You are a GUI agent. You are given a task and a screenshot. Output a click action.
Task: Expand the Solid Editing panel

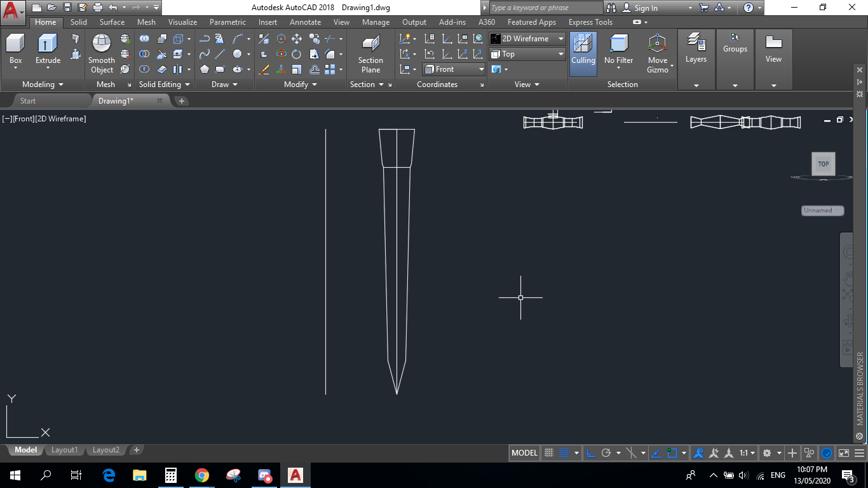click(x=165, y=85)
